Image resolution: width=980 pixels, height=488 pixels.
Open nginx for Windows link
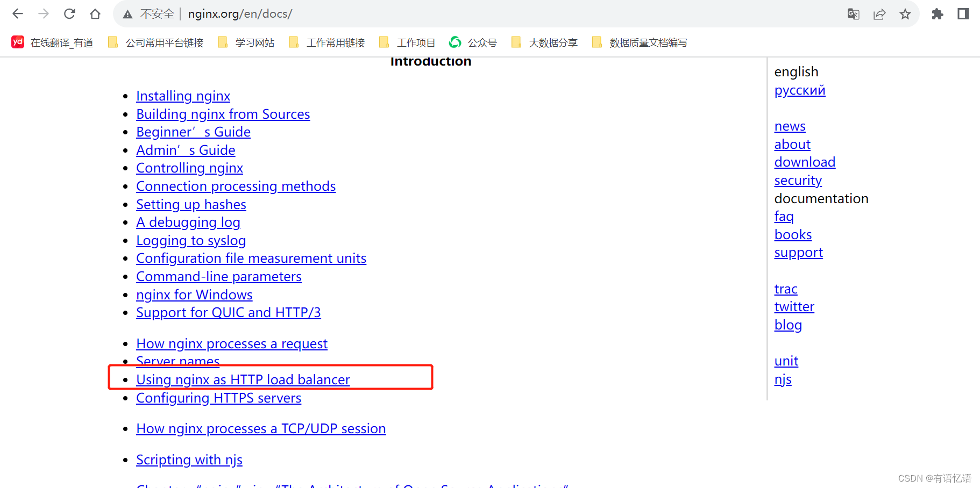pos(194,295)
